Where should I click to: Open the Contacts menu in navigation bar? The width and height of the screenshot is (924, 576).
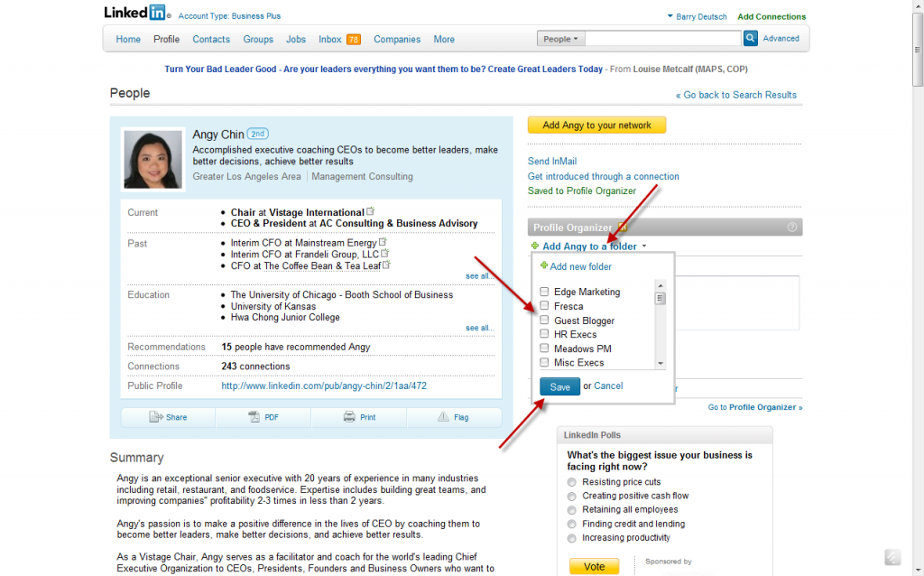pyautogui.click(x=211, y=39)
